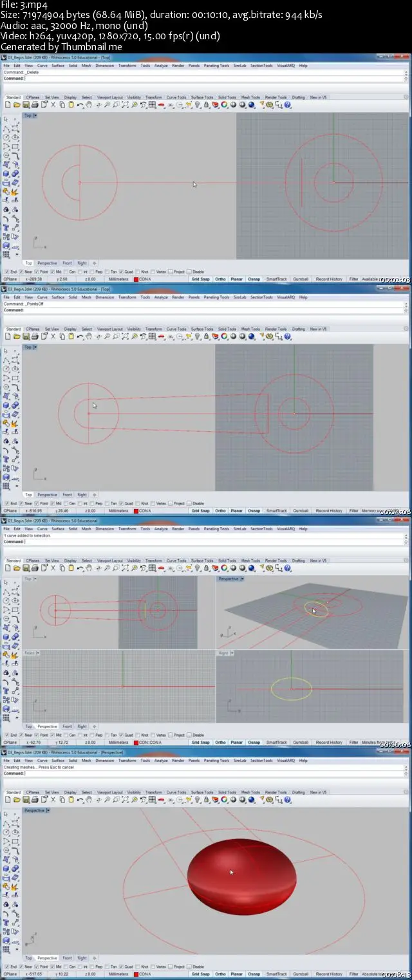This screenshot has width=412, height=980.
Task: Click SmartTrack status button in four-viewport frame
Action: click(277, 743)
